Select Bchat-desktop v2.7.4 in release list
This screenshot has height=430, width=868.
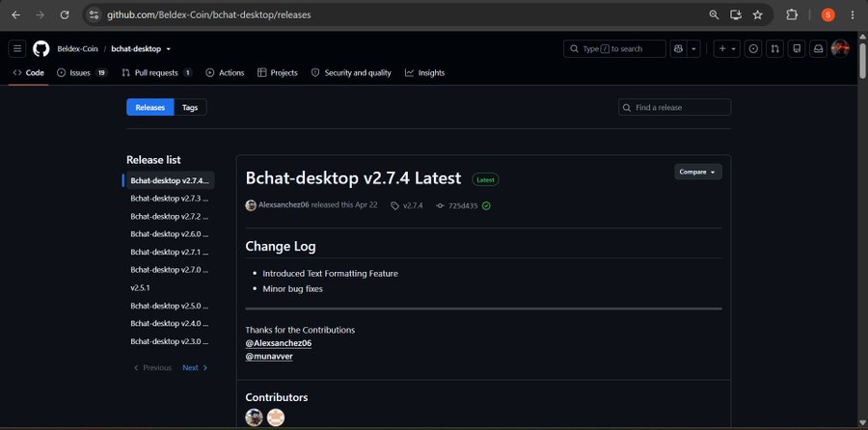(170, 180)
